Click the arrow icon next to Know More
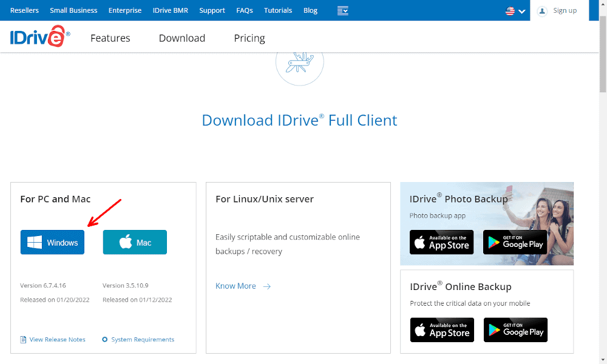The image size is (607, 364). 266,286
